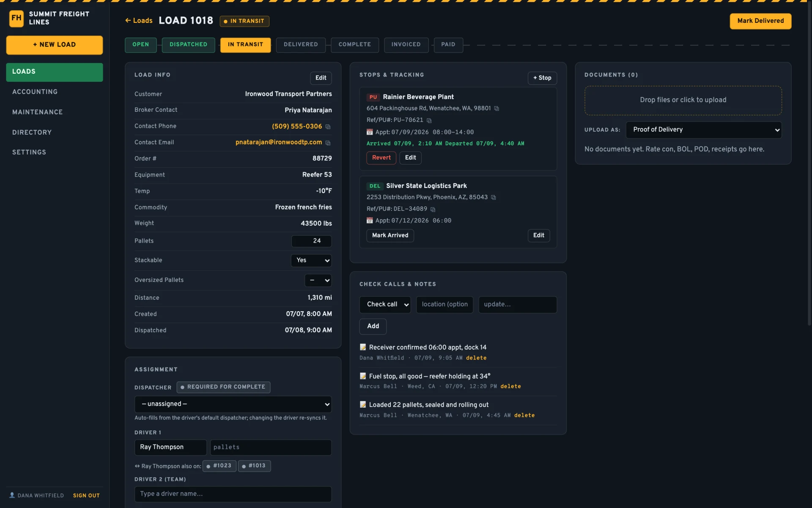Create a new load with + New Load
Image resolution: width=812 pixels, height=508 pixels.
[x=55, y=45]
